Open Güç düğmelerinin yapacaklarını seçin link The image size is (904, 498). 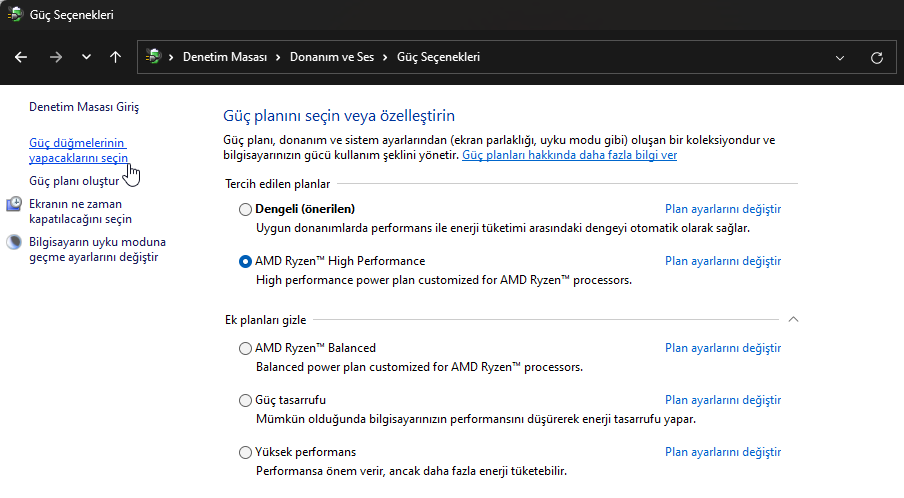point(78,150)
